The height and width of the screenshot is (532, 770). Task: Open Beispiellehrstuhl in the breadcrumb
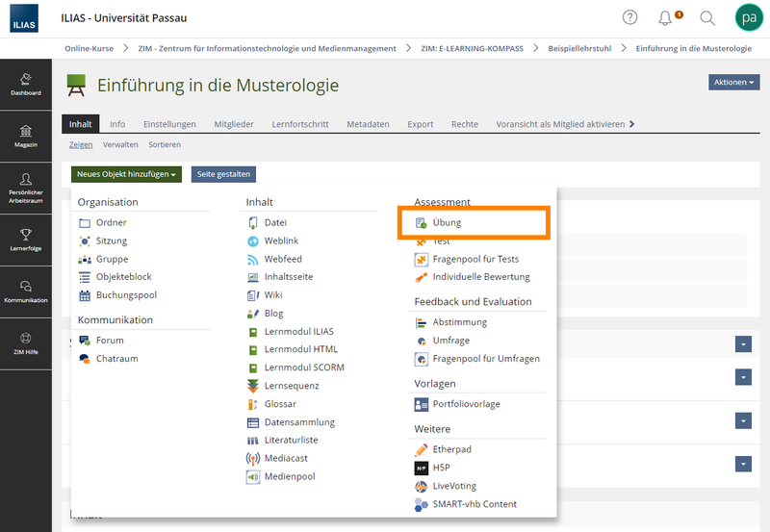(x=580, y=48)
